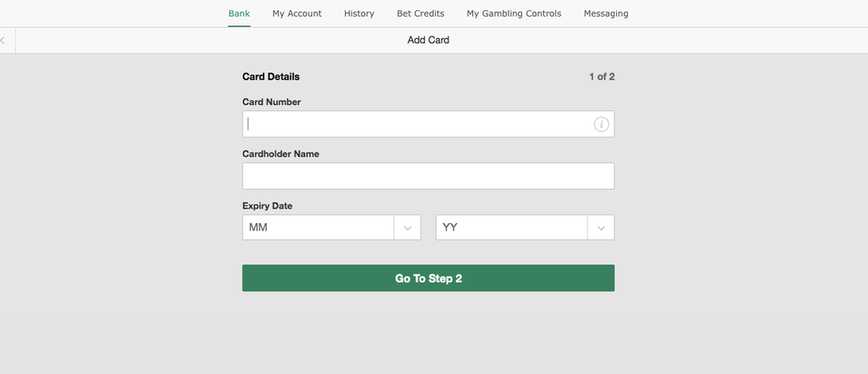Click the Card Number label
This screenshot has height=374, width=868.
coord(271,102)
